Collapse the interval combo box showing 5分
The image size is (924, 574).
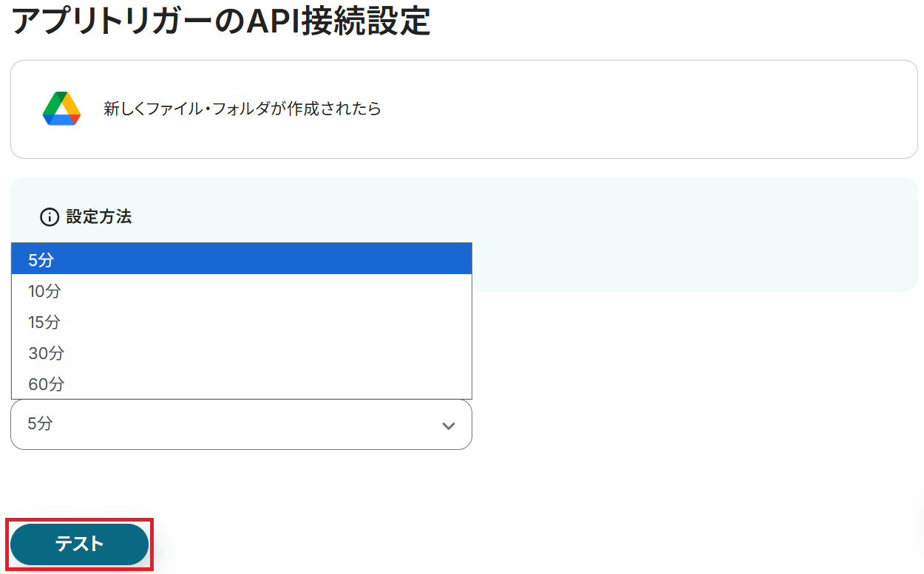pyautogui.click(x=241, y=424)
